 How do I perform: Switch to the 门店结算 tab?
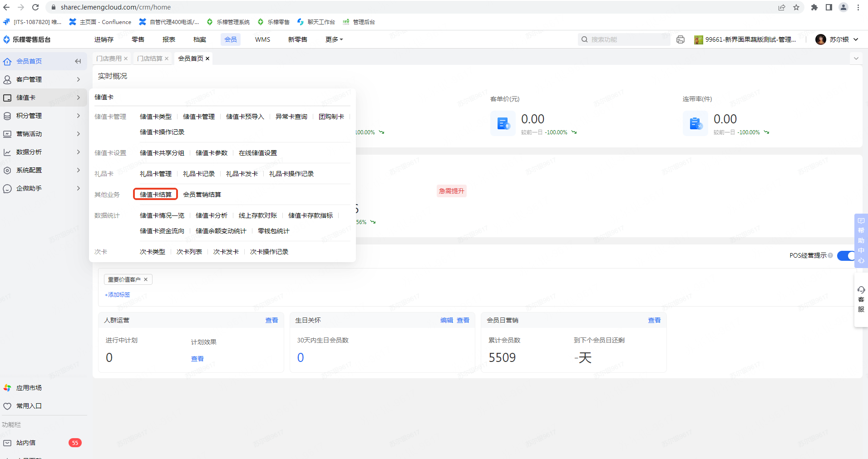pos(150,59)
